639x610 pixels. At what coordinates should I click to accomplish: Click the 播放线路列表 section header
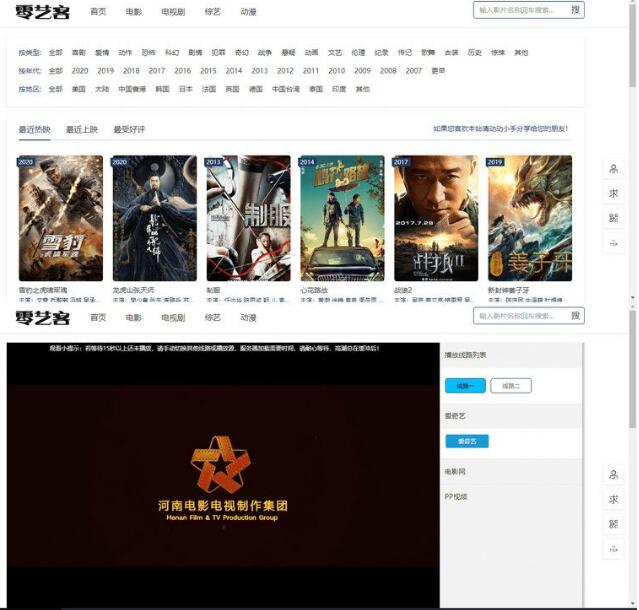(x=511, y=355)
